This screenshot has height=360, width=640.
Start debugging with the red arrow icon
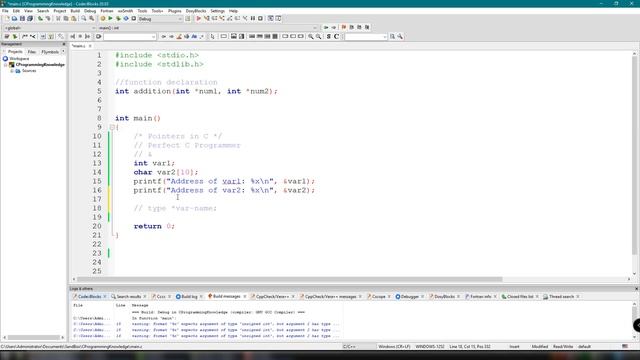(199, 19)
